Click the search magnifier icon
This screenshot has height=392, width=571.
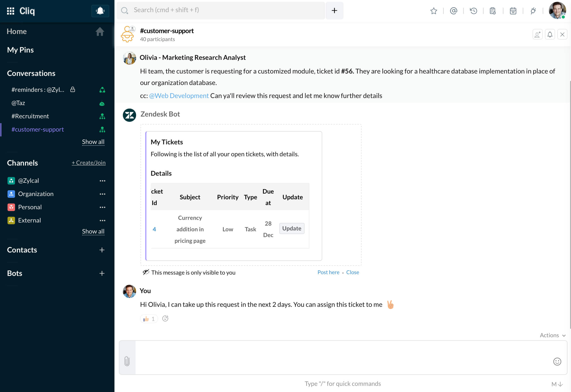125,10
